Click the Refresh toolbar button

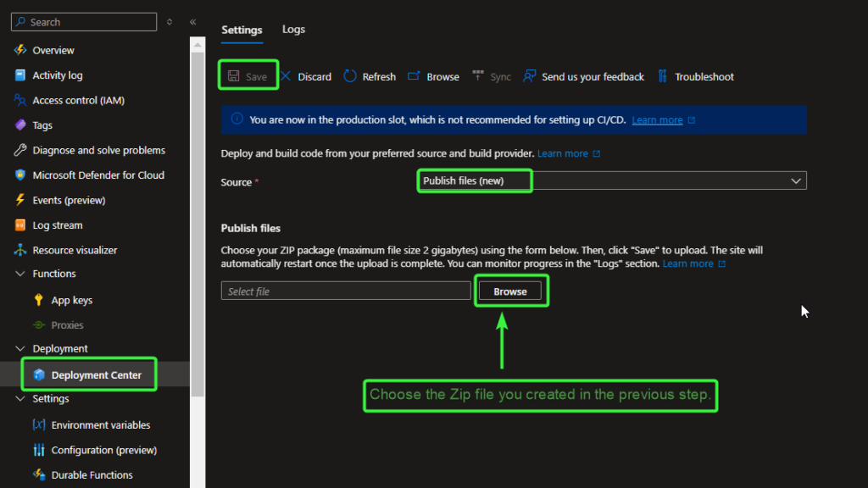(x=370, y=76)
